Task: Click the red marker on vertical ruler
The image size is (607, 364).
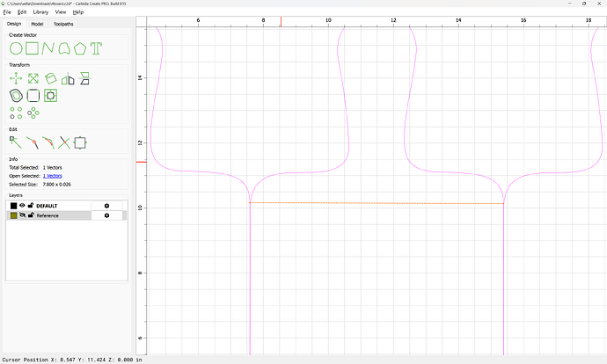Action: [x=142, y=162]
